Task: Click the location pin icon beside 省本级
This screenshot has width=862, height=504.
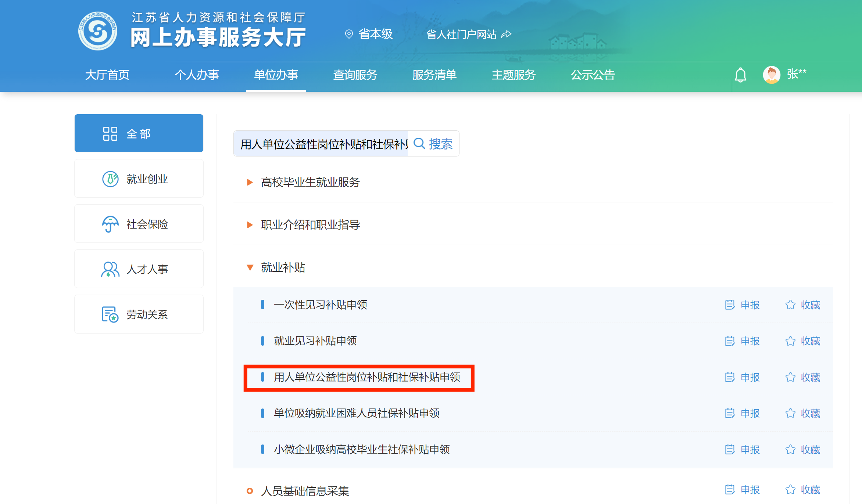Action: pyautogui.click(x=349, y=34)
